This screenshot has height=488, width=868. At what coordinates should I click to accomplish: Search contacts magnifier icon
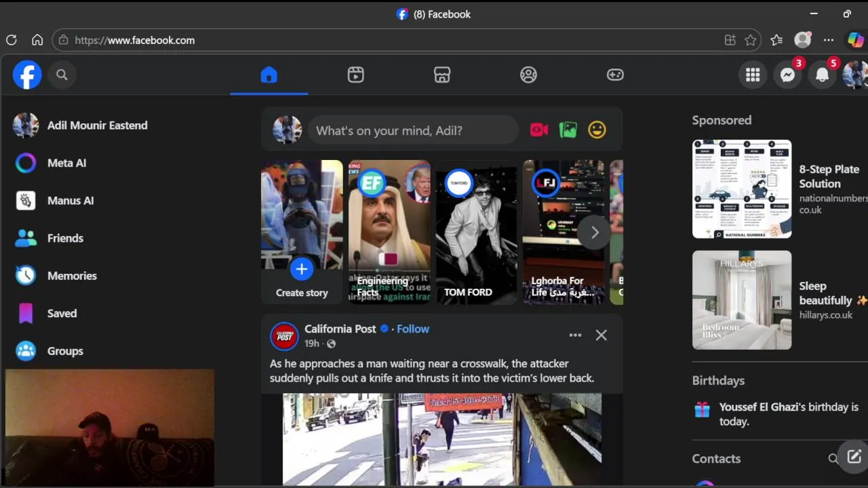tap(833, 459)
